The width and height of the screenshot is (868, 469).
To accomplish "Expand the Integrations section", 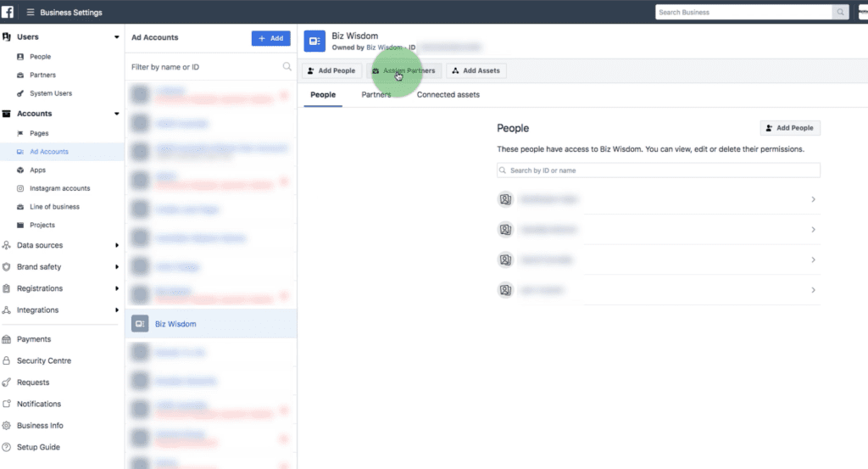I will 117,310.
